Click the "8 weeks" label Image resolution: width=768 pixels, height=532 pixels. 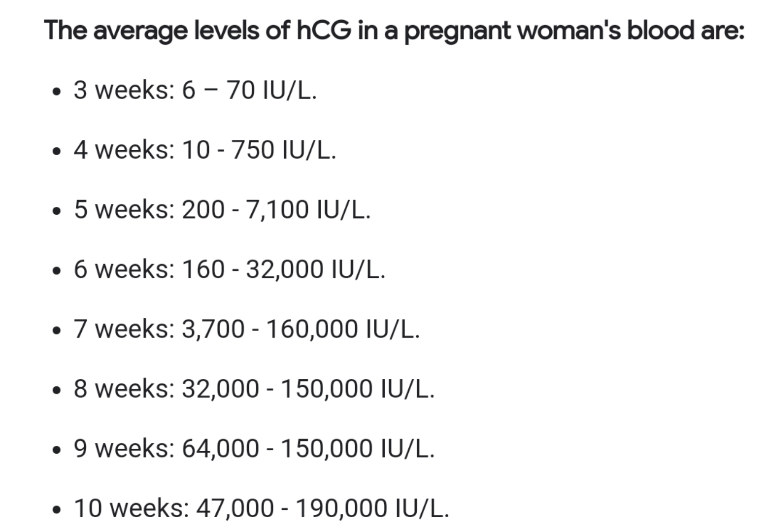(x=121, y=389)
